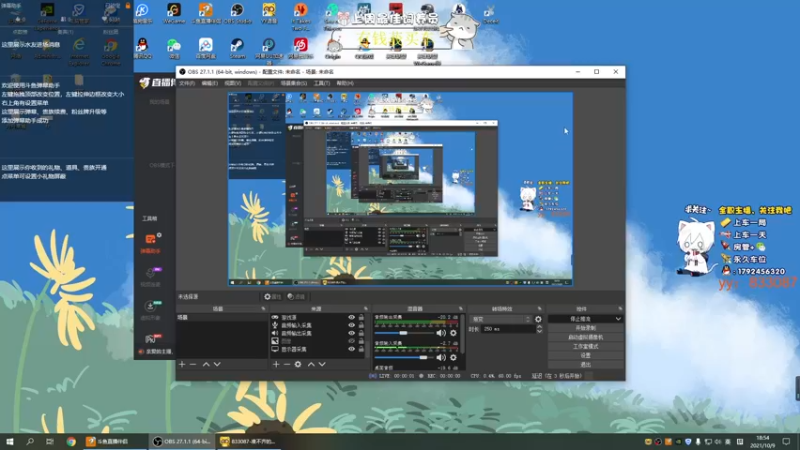Switch to OBS 27.1.1 taskbar button
The image size is (800, 450).
click(x=182, y=441)
